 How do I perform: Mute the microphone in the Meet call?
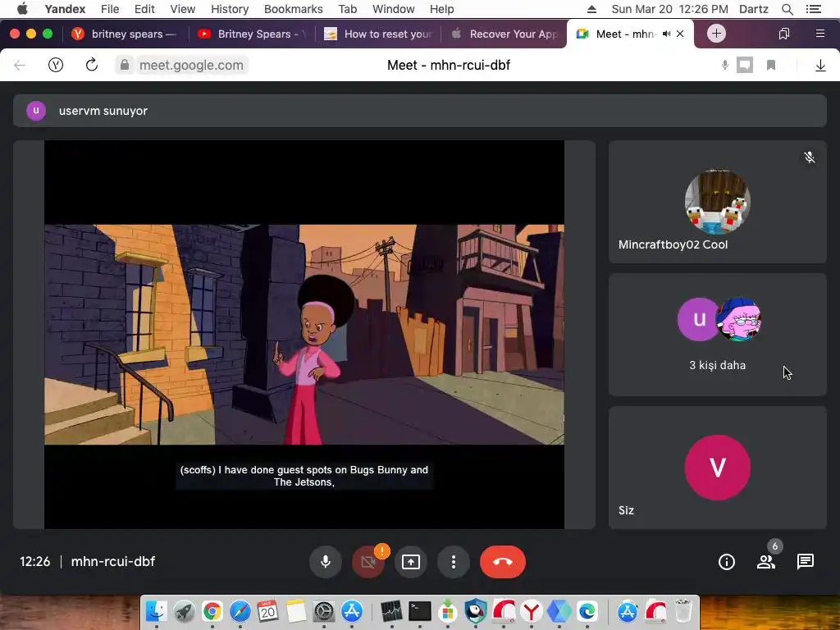[x=325, y=561]
